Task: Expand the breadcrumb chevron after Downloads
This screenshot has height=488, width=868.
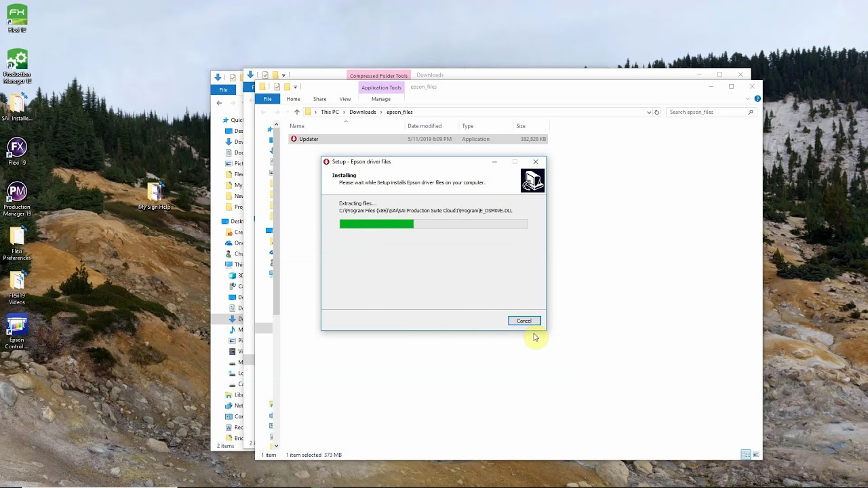Action: click(x=381, y=112)
